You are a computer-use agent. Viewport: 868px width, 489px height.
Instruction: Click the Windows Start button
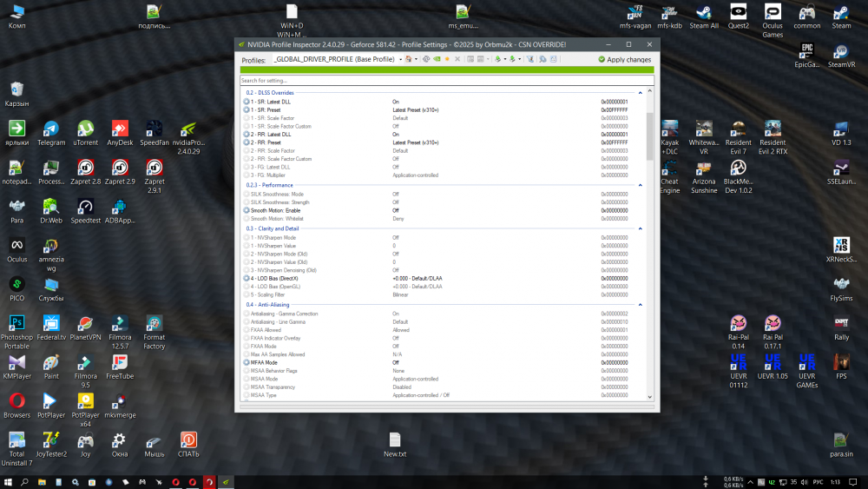(8, 482)
